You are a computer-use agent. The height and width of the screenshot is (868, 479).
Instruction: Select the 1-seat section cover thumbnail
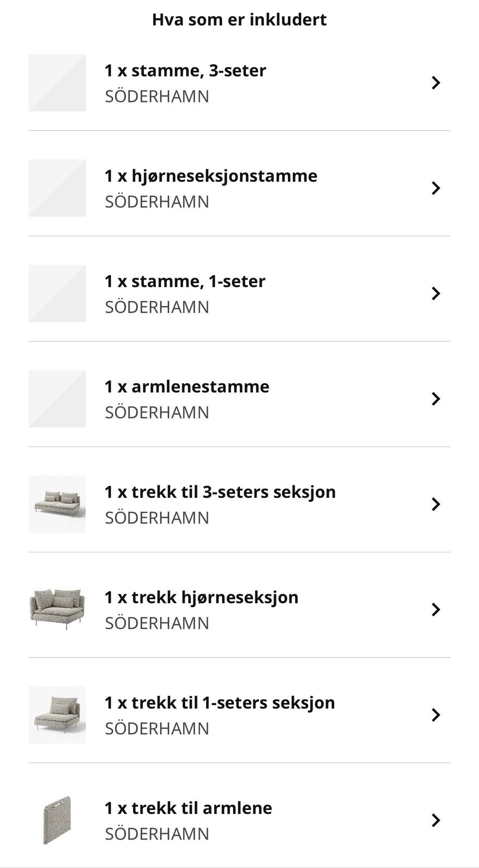pyautogui.click(x=57, y=715)
